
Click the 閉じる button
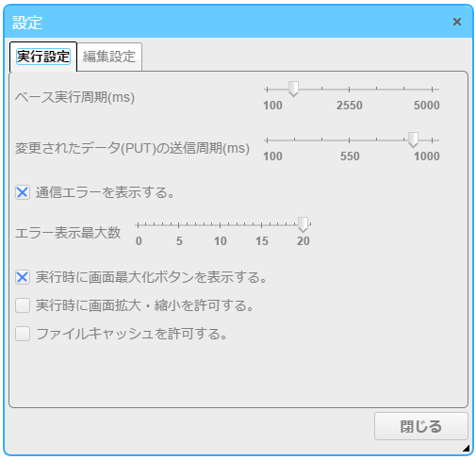click(420, 426)
